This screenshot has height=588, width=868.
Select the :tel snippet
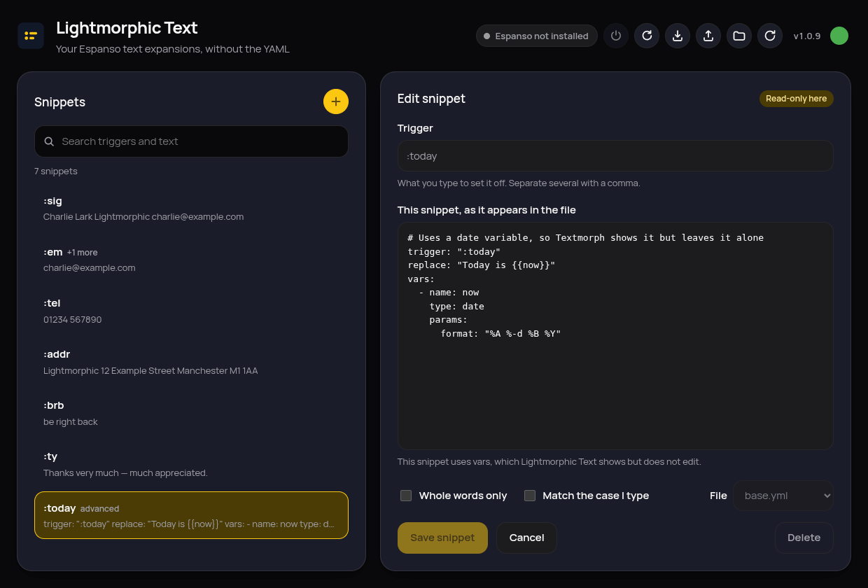(191, 311)
